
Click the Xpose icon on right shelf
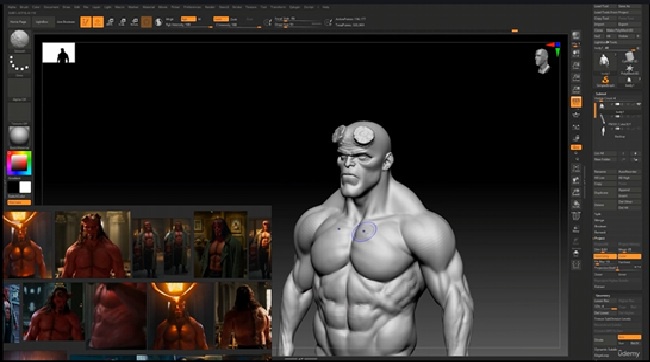point(576,265)
